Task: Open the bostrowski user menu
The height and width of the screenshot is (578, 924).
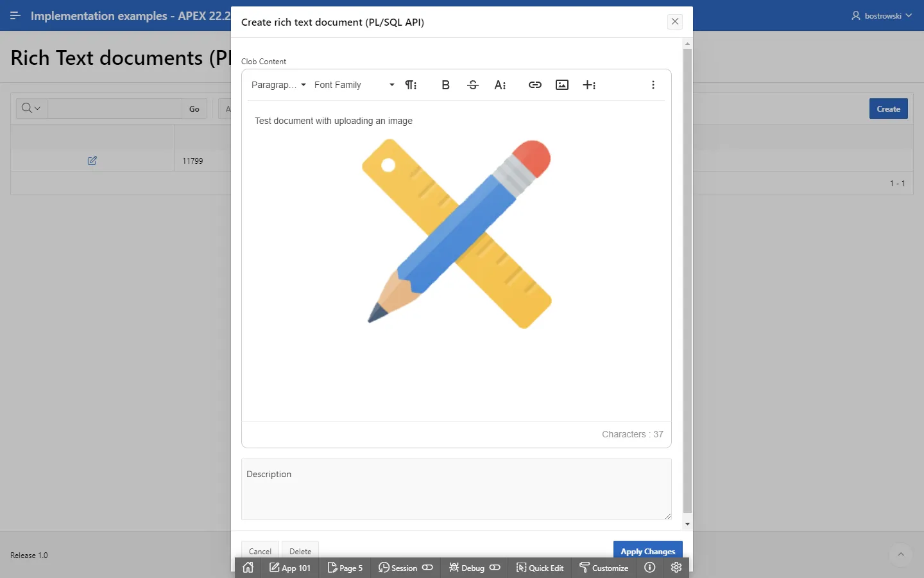Action: [882, 15]
